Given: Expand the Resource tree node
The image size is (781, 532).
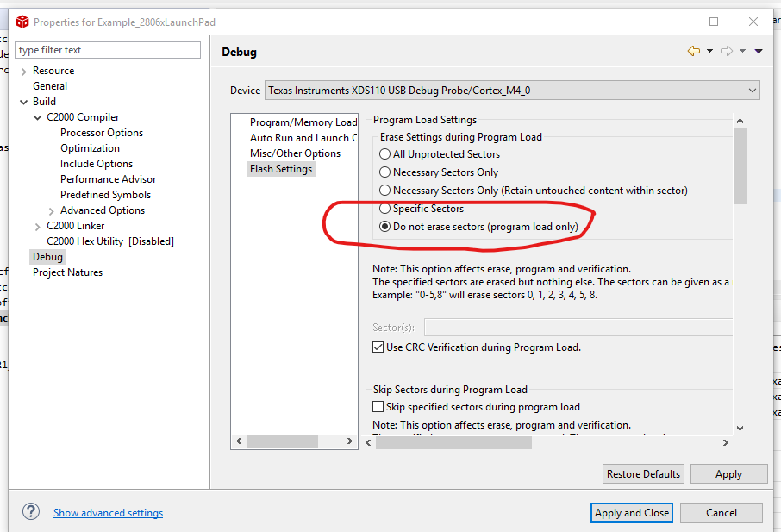Looking at the screenshot, I should [23, 71].
